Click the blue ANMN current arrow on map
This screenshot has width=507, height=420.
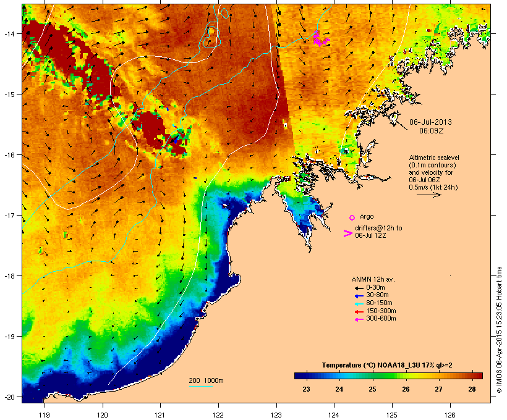pyautogui.click(x=175, y=140)
